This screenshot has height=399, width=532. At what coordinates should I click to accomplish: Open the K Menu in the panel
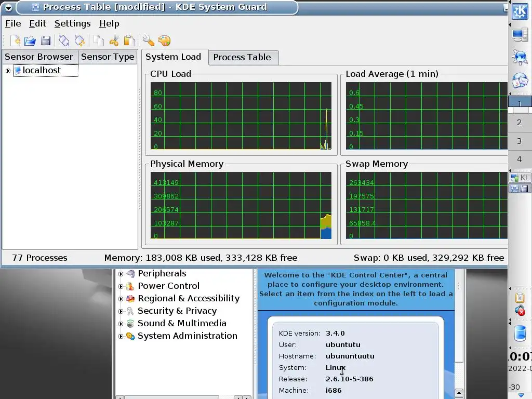(x=520, y=11)
